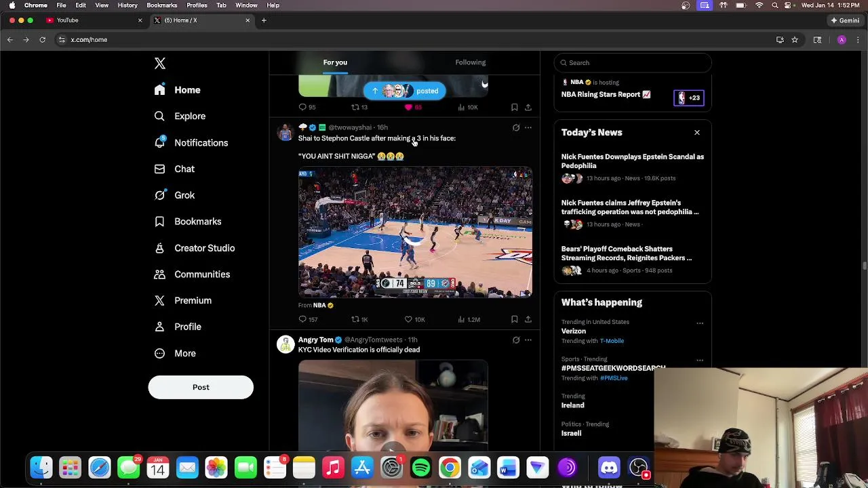
Task: Open Communities in the sidebar
Action: (x=192, y=274)
